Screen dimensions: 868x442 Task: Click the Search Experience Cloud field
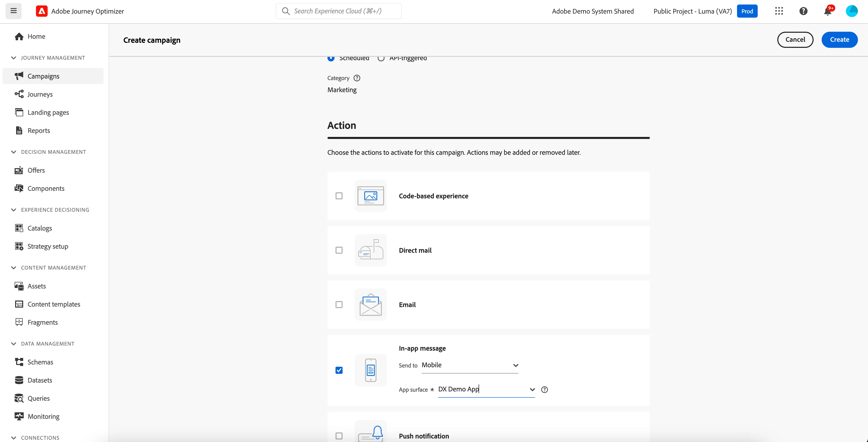[339, 11]
